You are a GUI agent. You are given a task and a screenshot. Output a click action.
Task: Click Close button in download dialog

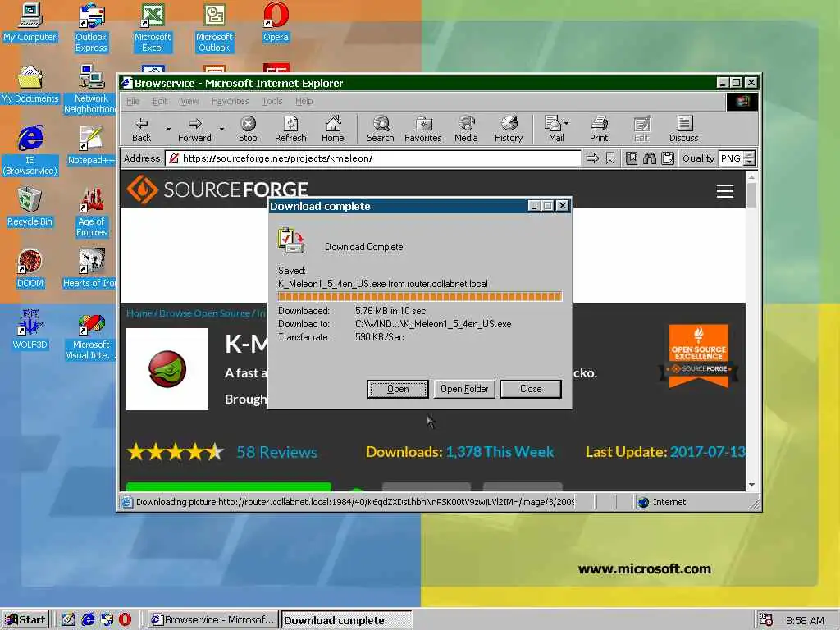pos(531,389)
